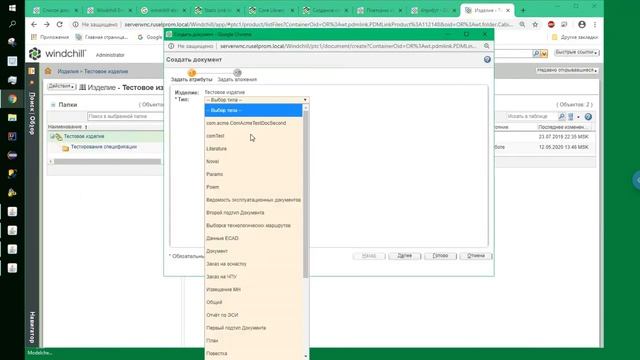Go to Задать атрибуты wizard step
Image resolution: width=640 pixels, height=360 pixels.
[x=191, y=76]
